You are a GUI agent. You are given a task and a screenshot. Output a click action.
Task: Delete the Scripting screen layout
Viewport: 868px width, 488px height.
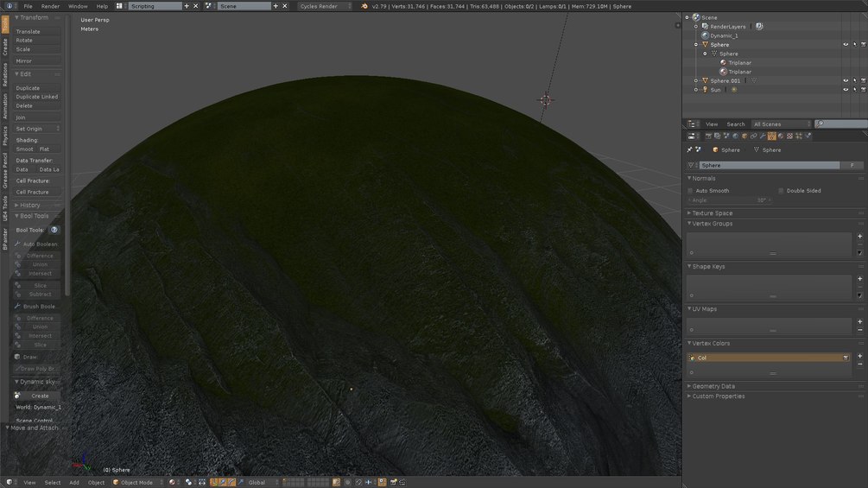click(195, 6)
